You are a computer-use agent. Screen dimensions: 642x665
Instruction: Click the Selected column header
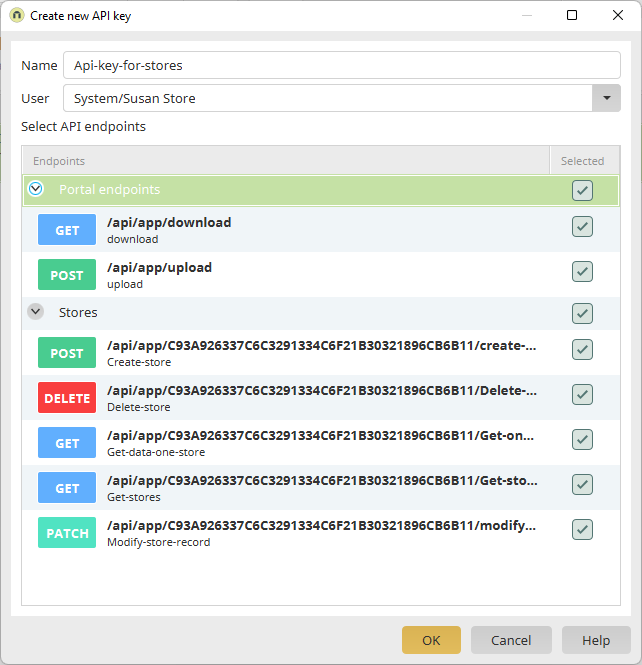click(582, 161)
